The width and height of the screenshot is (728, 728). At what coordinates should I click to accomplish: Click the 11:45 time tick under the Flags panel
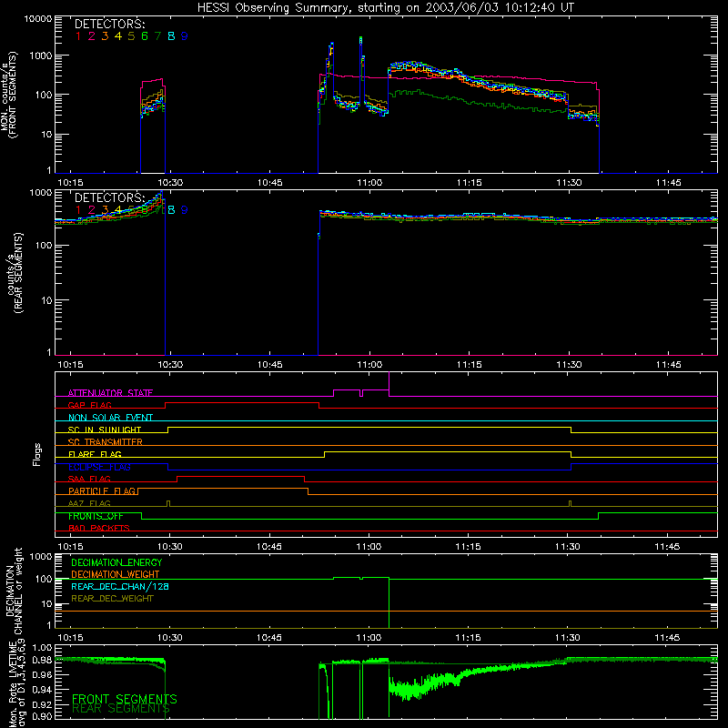tap(667, 547)
